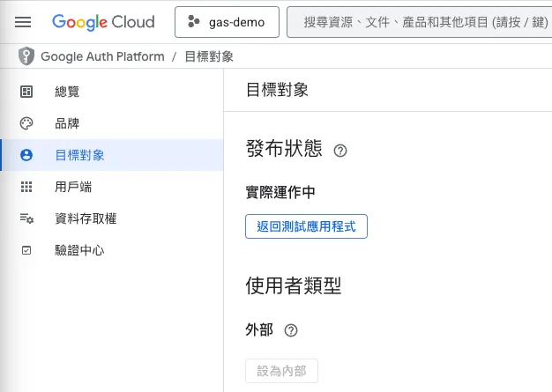Open help tooltip next to 外部
Viewport: 552px width, 392px height.
(x=291, y=330)
